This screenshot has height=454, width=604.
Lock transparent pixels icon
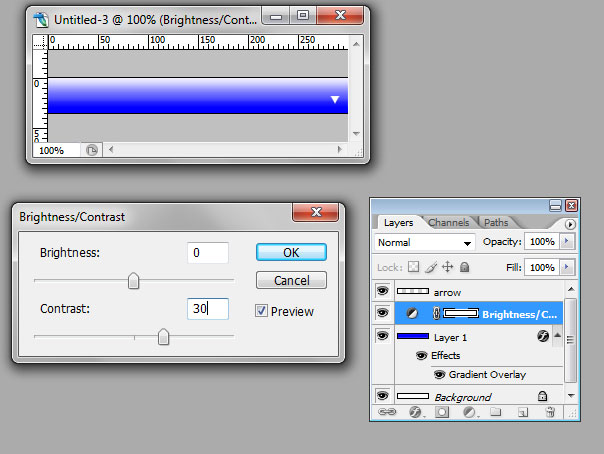pyautogui.click(x=413, y=267)
